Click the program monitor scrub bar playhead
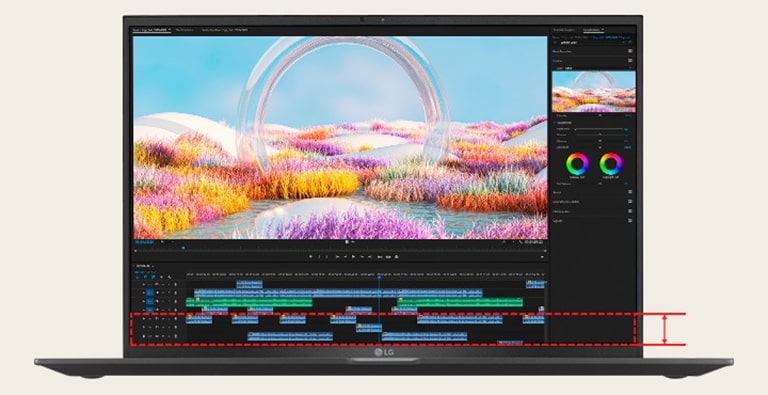This screenshot has height=395, width=768. 183,248
